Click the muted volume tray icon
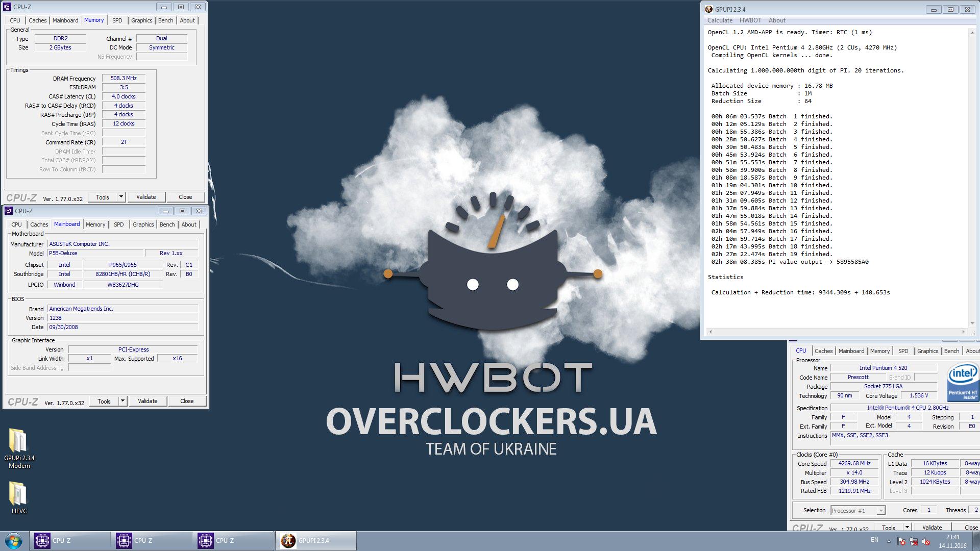This screenshot has height=551, width=980. click(926, 541)
